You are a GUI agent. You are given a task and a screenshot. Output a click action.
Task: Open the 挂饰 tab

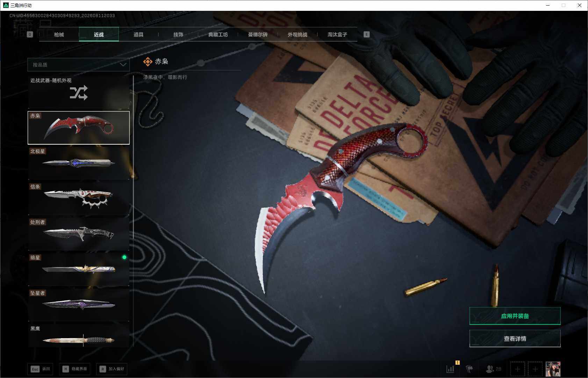click(178, 35)
